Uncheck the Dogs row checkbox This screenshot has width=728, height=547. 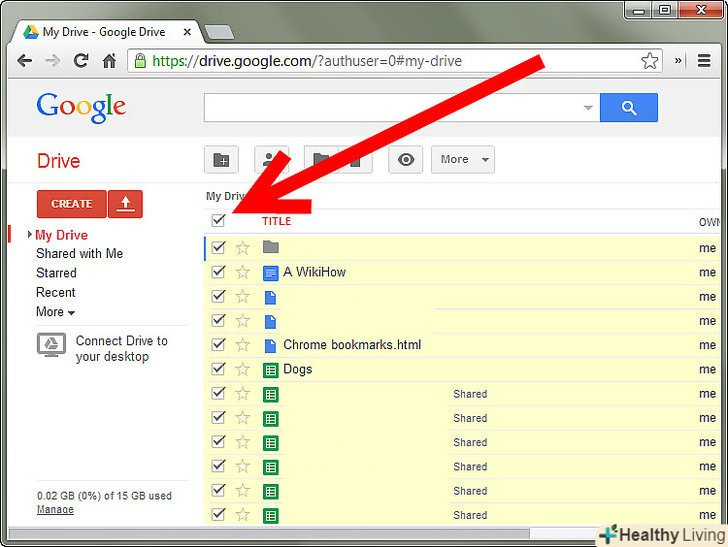pos(218,368)
